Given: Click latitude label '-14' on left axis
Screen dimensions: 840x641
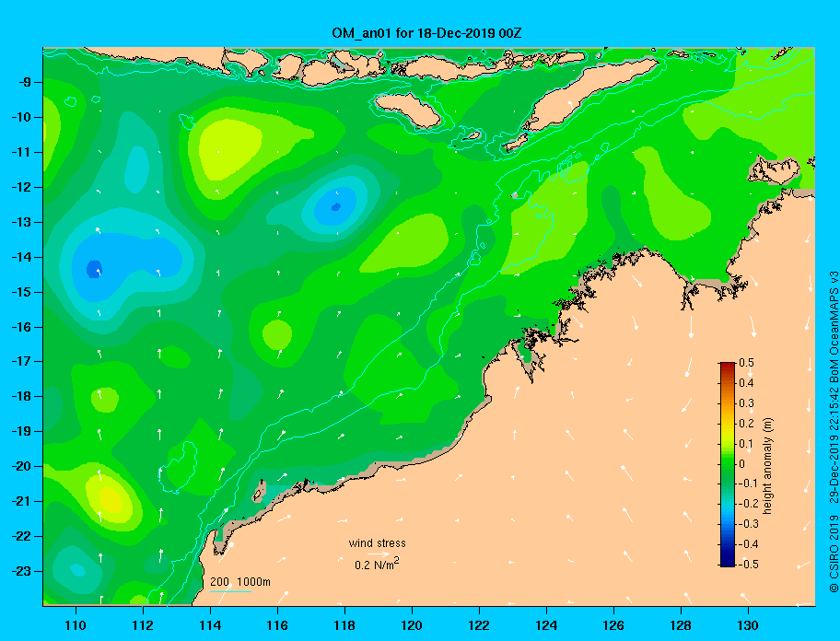Looking at the screenshot, I should click(x=21, y=257).
